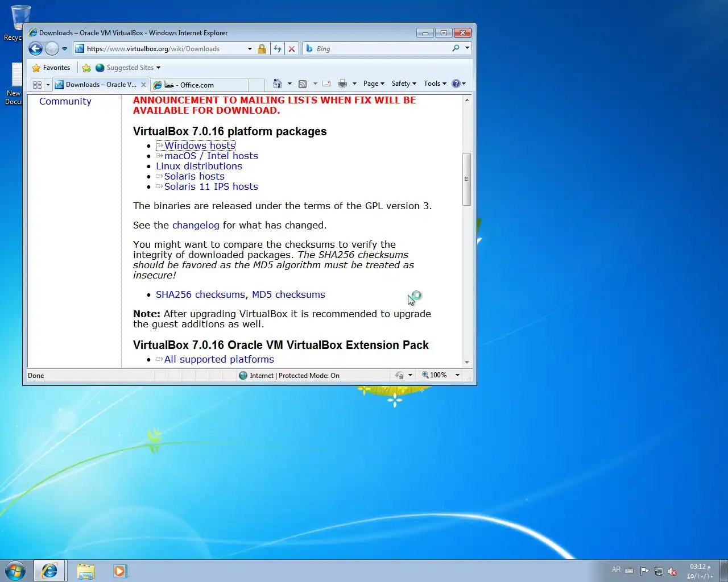Viewport: 728px width, 582px height.
Task: Open the Favorites center button
Action: pos(51,68)
